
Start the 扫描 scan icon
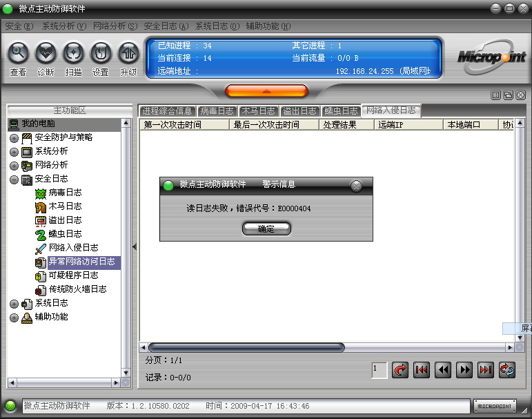coord(73,53)
